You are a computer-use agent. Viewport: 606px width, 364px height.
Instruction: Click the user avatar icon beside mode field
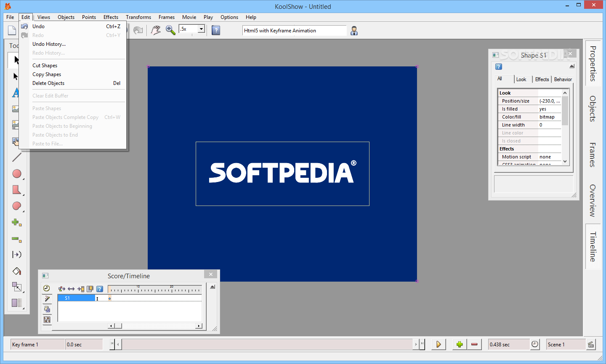point(354,31)
